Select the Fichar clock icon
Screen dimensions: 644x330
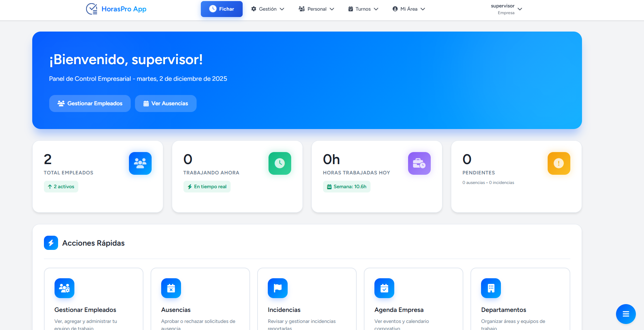click(x=213, y=9)
